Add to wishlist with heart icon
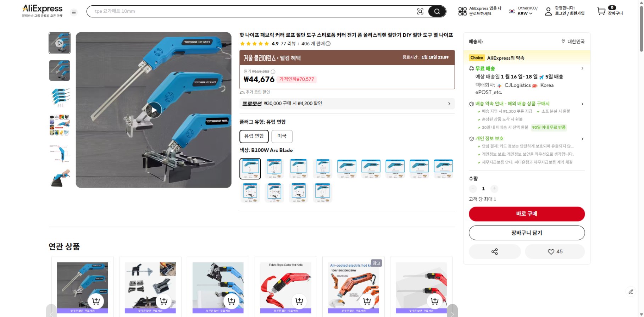 click(x=555, y=252)
